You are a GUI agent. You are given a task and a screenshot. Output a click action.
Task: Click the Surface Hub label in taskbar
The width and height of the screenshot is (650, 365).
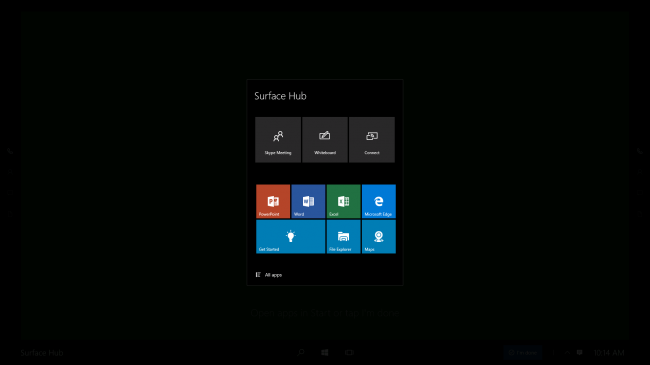tap(42, 353)
